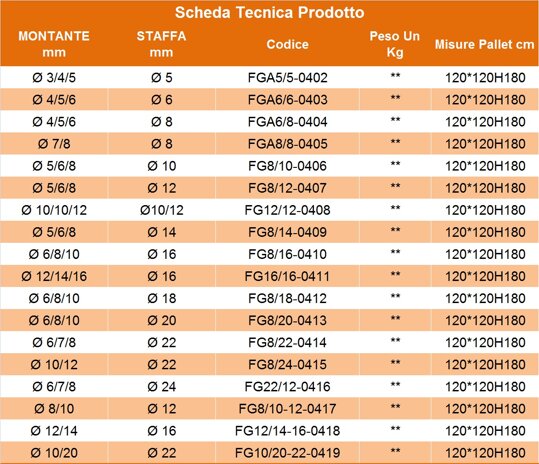This screenshot has height=464, width=539.
Task: Click code FG10/20-22-0419
Action: coord(287,453)
